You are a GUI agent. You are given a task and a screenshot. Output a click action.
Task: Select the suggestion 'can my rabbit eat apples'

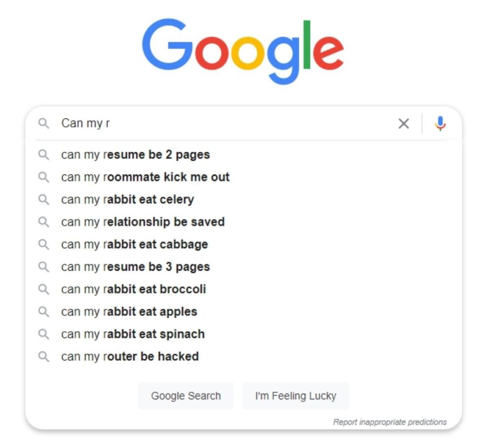129,311
